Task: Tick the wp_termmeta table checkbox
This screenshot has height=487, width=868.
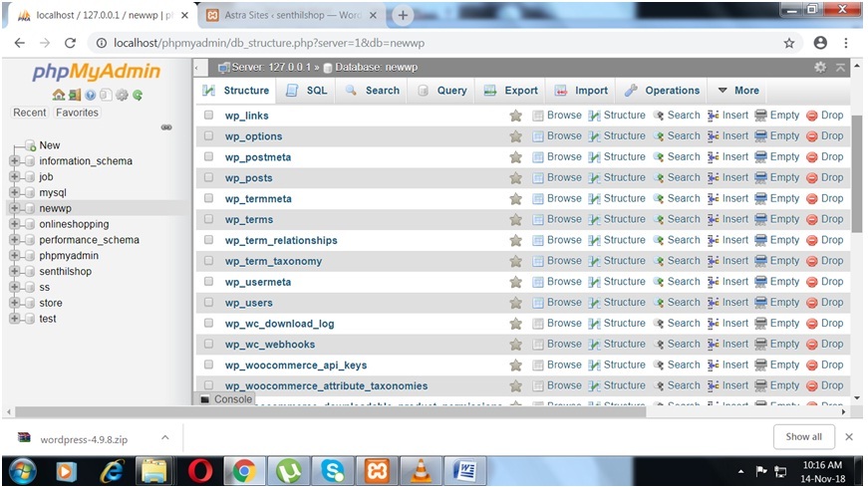Action: [x=209, y=198]
